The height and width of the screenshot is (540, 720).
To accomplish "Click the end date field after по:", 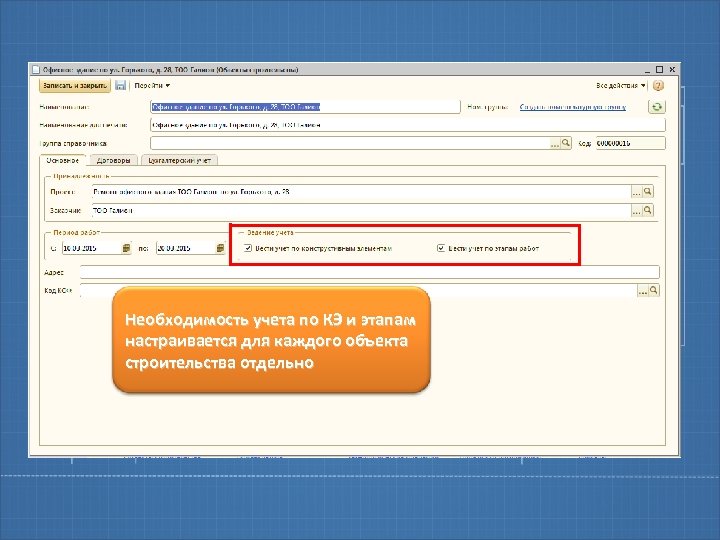I will tap(186, 248).
